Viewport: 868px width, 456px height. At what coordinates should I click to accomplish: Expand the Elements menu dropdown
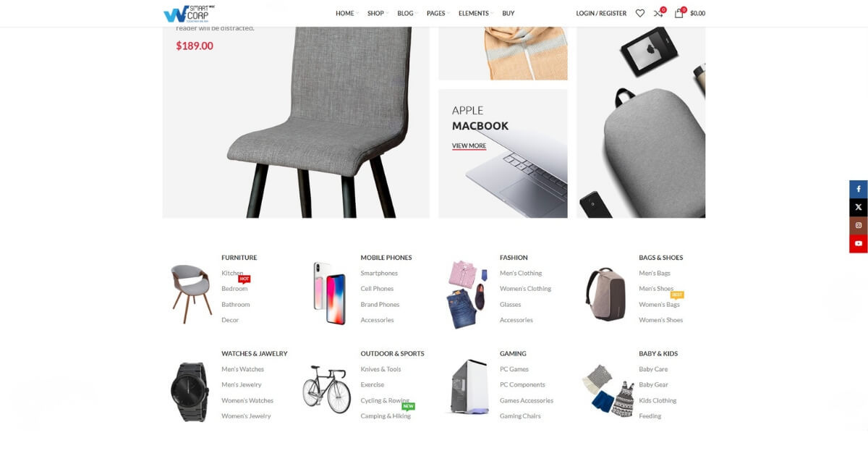(476, 13)
